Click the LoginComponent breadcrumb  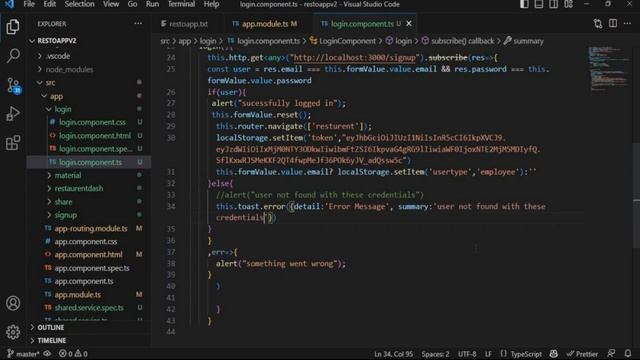pyautogui.click(x=347, y=41)
